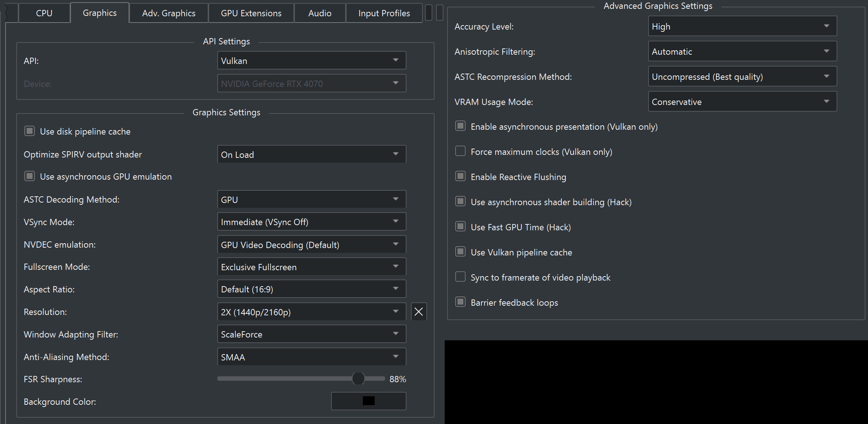868x424 pixels.
Task: Click the FSR Sharpness 88% value
Action: click(398, 379)
